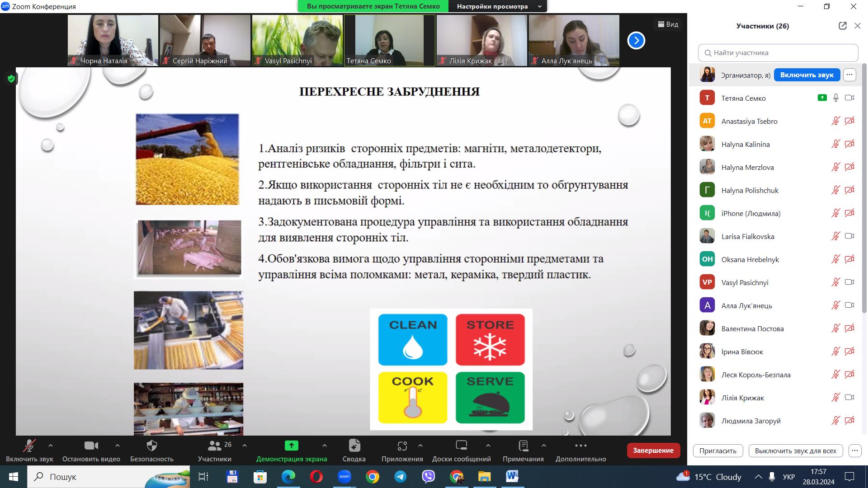Open More (Дополнительно) options icon
This screenshot has height=488, width=868.
click(580, 446)
